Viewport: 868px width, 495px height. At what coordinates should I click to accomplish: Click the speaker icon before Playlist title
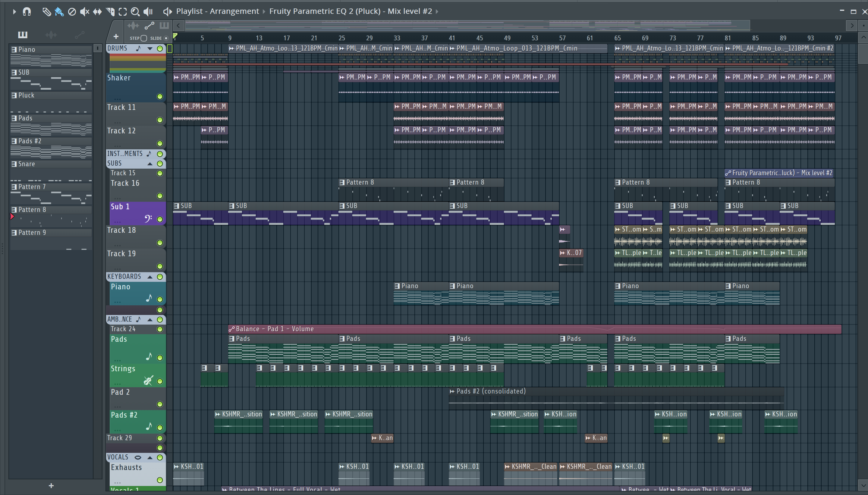(x=167, y=11)
